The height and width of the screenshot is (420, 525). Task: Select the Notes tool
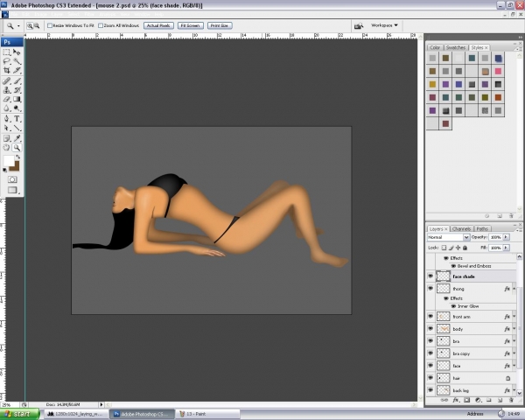click(x=6, y=138)
